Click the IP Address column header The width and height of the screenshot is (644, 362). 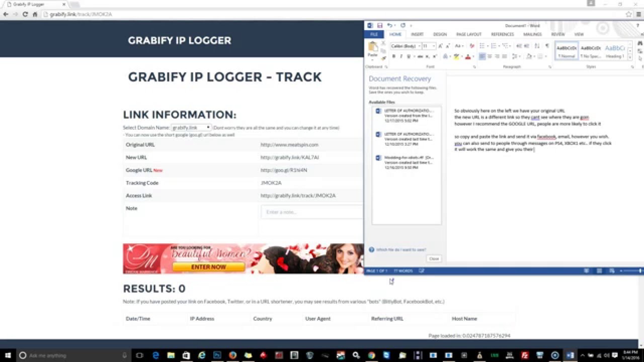click(202, 318)
